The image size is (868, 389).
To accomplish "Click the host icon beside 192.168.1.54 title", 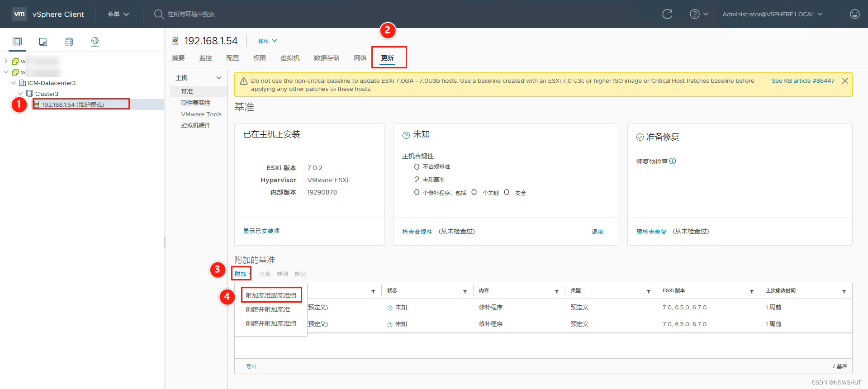I will [175, 41].
